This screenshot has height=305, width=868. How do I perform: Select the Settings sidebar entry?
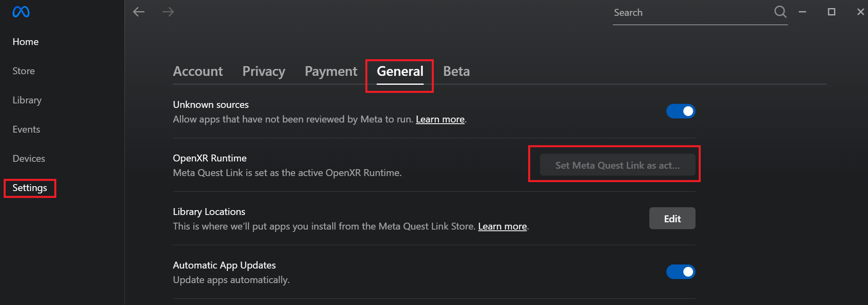tap(30, 188)
